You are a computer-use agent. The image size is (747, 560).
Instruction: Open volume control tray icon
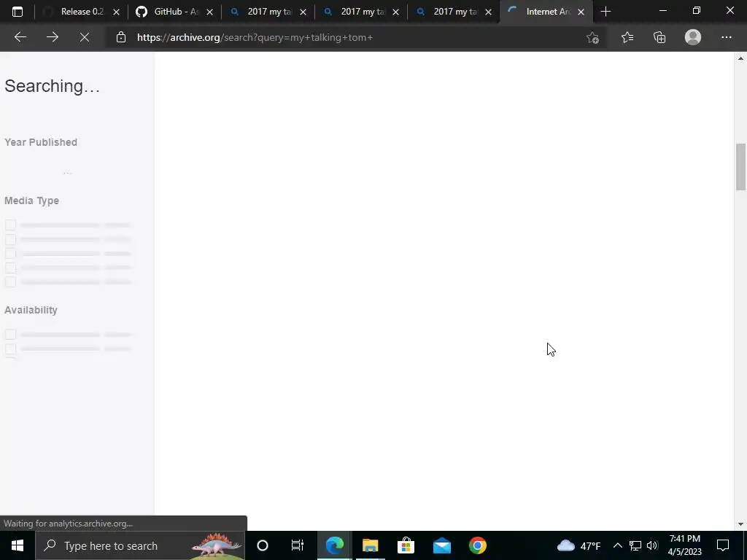coord(652,545)
